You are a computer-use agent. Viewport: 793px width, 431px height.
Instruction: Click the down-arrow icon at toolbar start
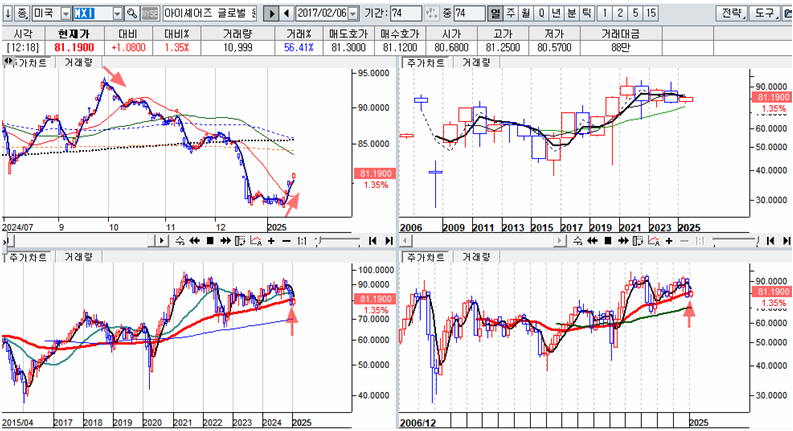(8, 13)
